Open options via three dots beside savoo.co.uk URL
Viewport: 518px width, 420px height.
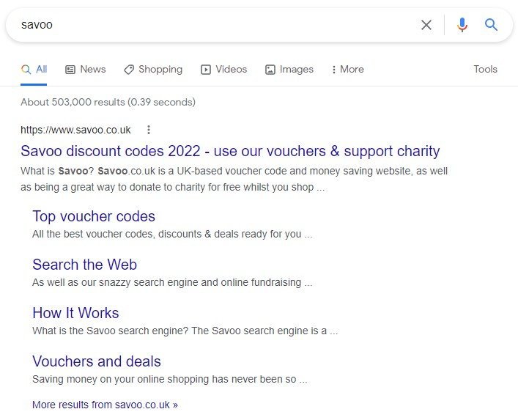[x=149, y=130]
